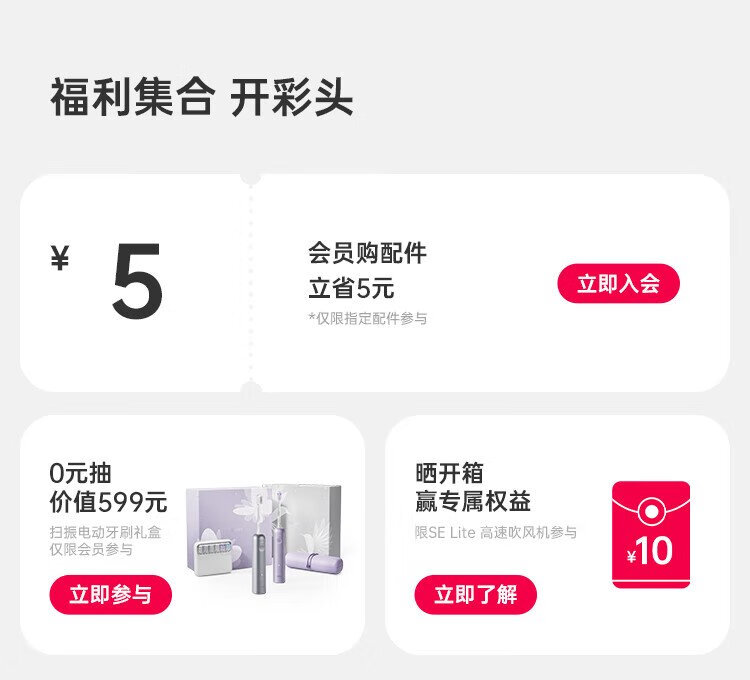Click the circular seal on red envelope
This screenshot has height=680, width=750.
(651, 513)
